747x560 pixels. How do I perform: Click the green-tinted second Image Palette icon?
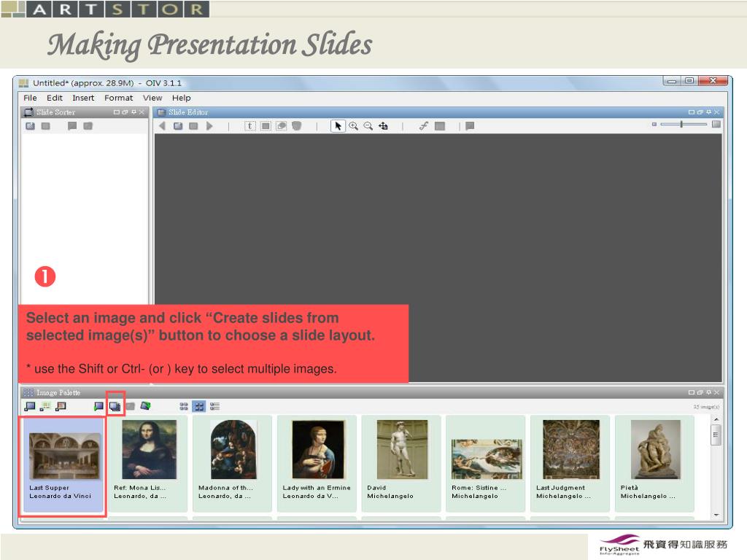coord(45,406)
